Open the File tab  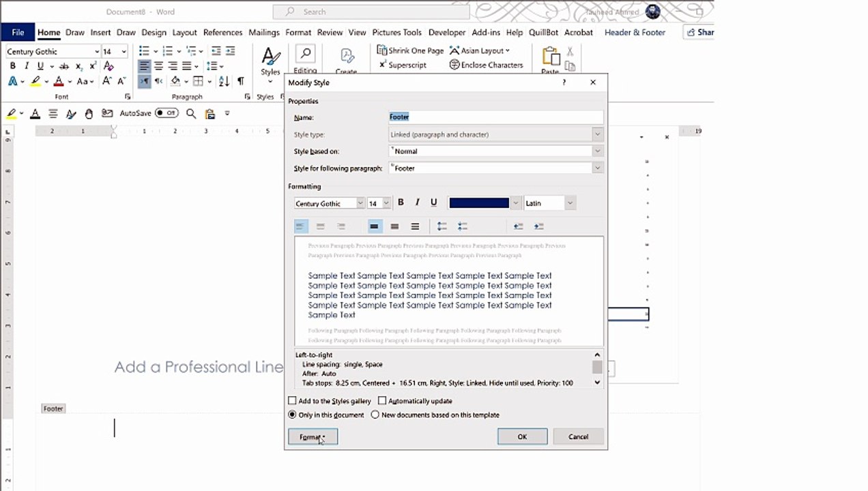point(18,32)
